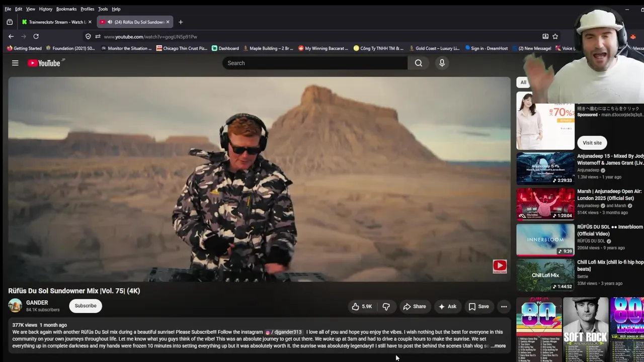644x362 pixels.
Task: Open the Bookmarks menu
Action: pos(66,9)
